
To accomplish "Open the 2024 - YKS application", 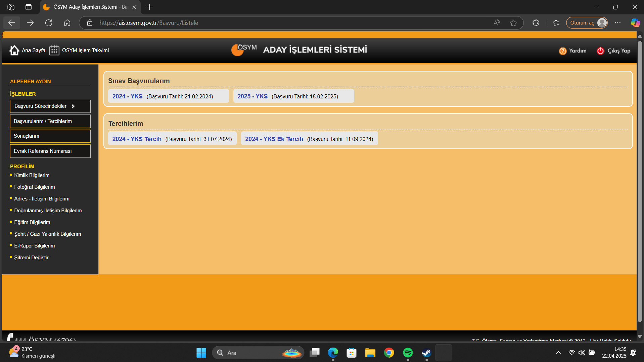I will pos(168,96).
